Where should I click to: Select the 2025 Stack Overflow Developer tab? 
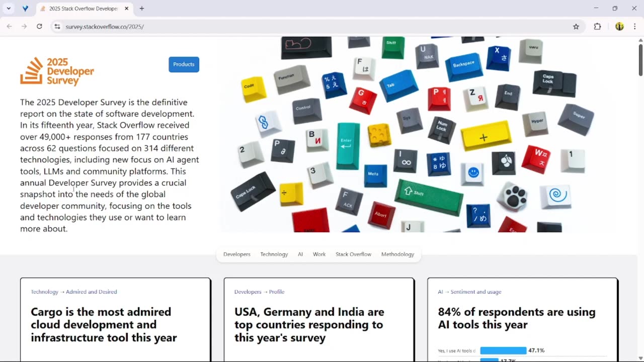(x=84, y=9)
